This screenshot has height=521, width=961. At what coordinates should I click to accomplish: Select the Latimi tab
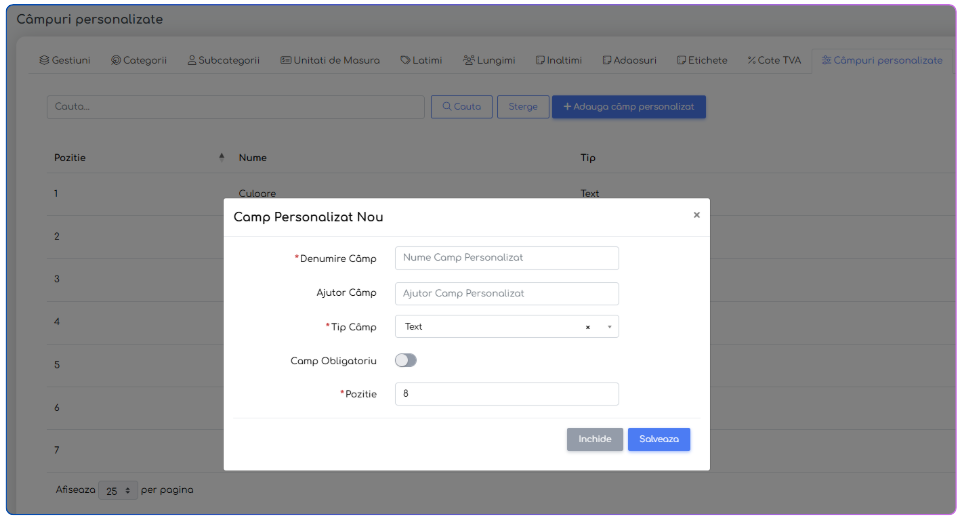[421, 61]
